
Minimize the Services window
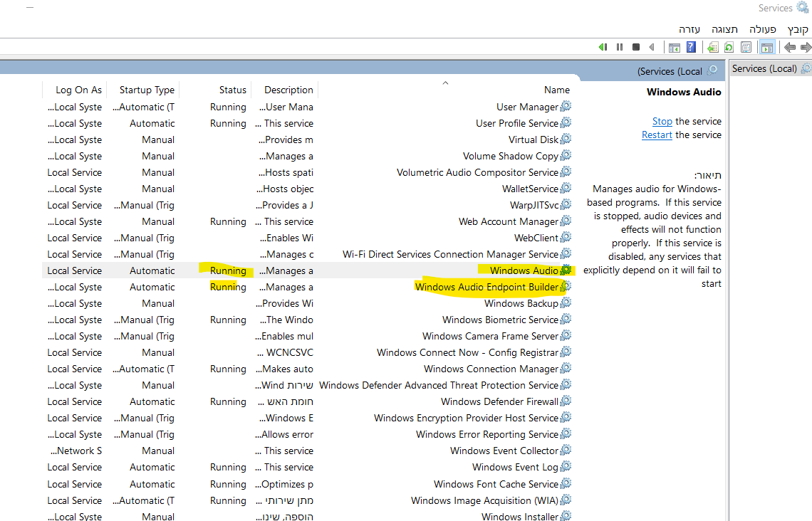30,8
